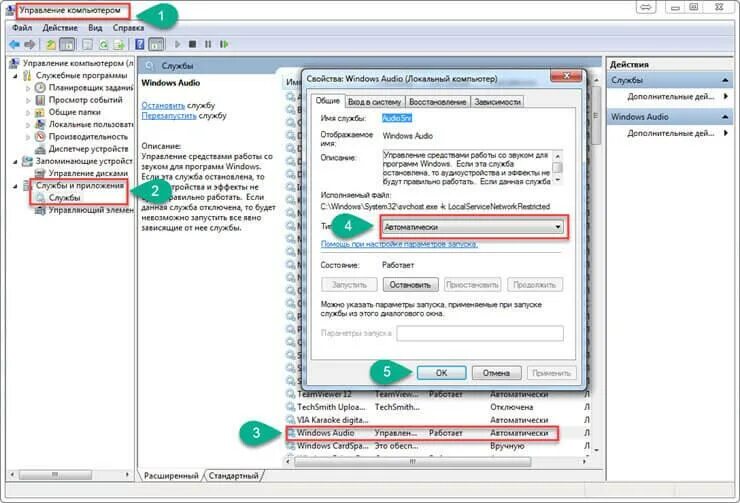Collapse the Службы section in Действия pane
Image resolution: width=740 pixels, height=503 pixels.
coord(725,80)
